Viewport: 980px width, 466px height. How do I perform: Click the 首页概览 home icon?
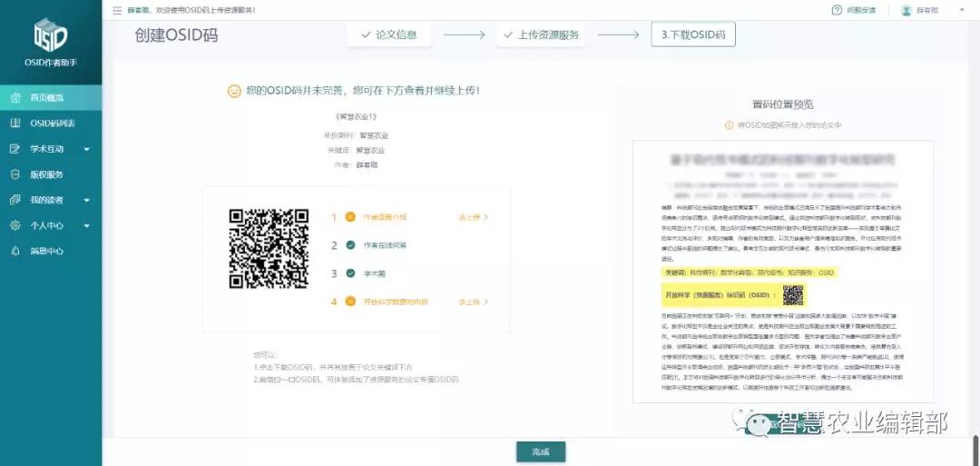coord(15,97)
